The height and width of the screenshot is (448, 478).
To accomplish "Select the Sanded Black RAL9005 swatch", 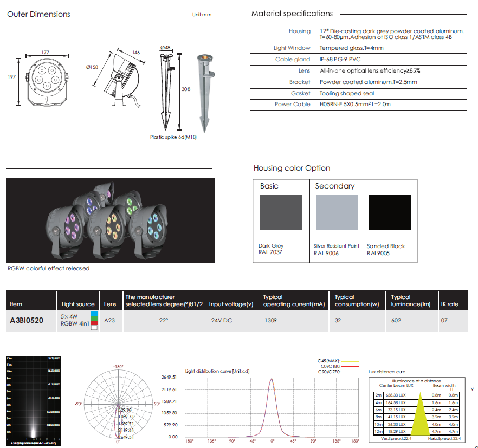I will tap(389, 213).
